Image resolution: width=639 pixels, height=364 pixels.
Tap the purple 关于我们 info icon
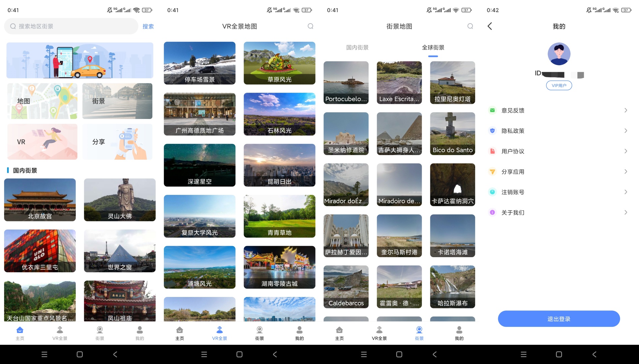492,212
